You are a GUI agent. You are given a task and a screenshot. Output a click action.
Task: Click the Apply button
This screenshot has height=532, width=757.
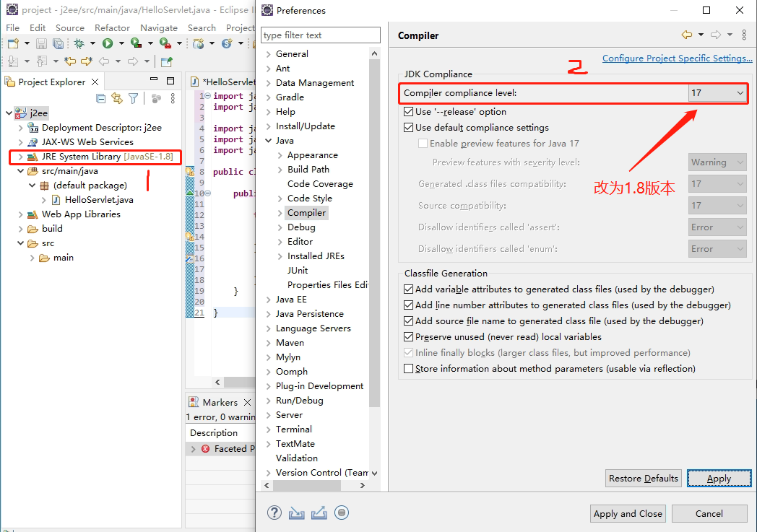pyautogui.click(x=719, y=479)
